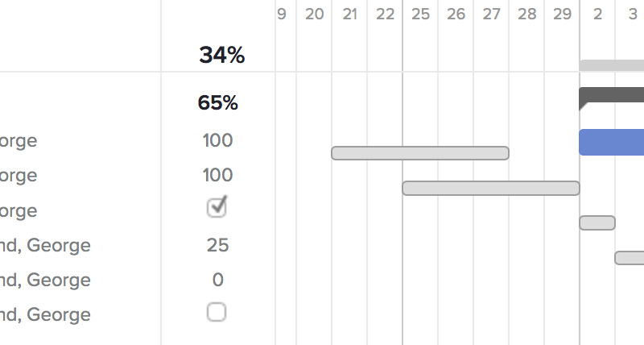Select the day 26 column header

(456, 14)
